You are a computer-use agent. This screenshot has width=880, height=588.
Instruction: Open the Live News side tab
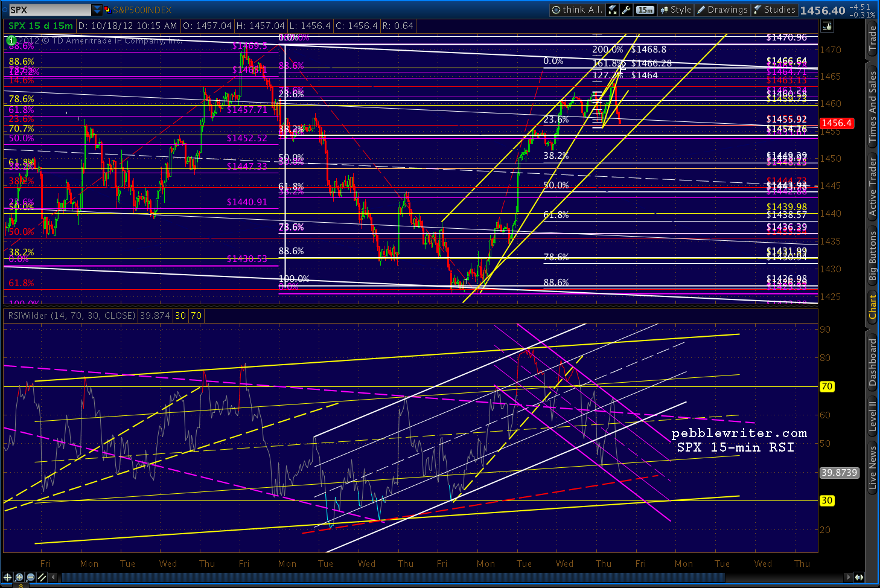(x=873, y=467)
